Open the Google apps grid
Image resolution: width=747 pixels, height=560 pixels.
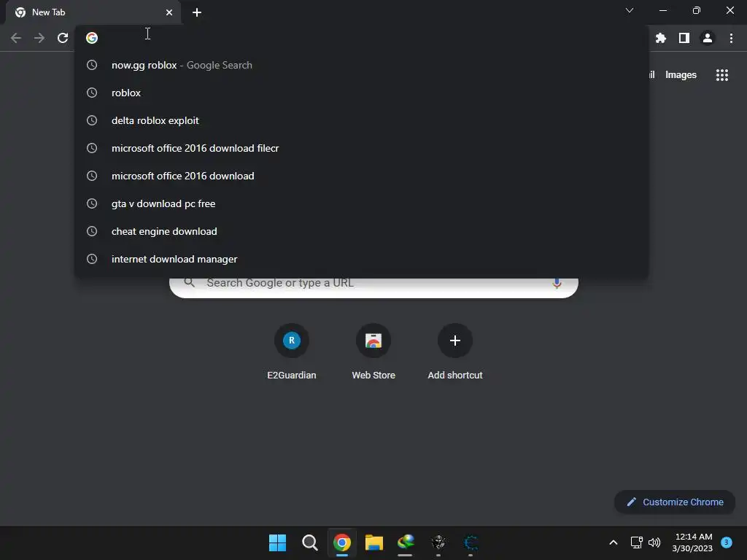click(722, 75)
